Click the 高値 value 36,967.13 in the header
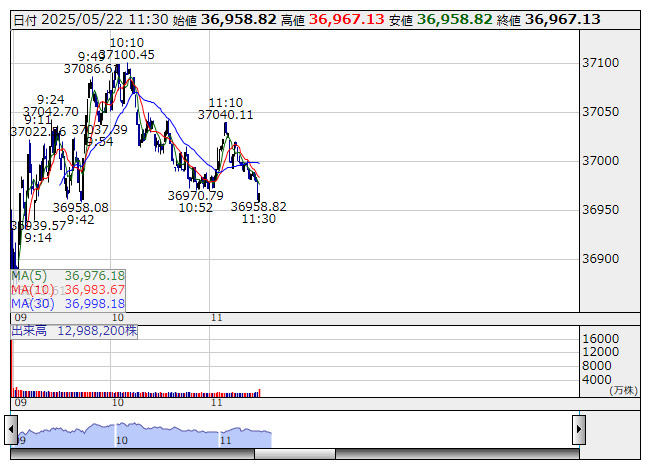This screenshot has height=470, width=653. click(346, 20)
